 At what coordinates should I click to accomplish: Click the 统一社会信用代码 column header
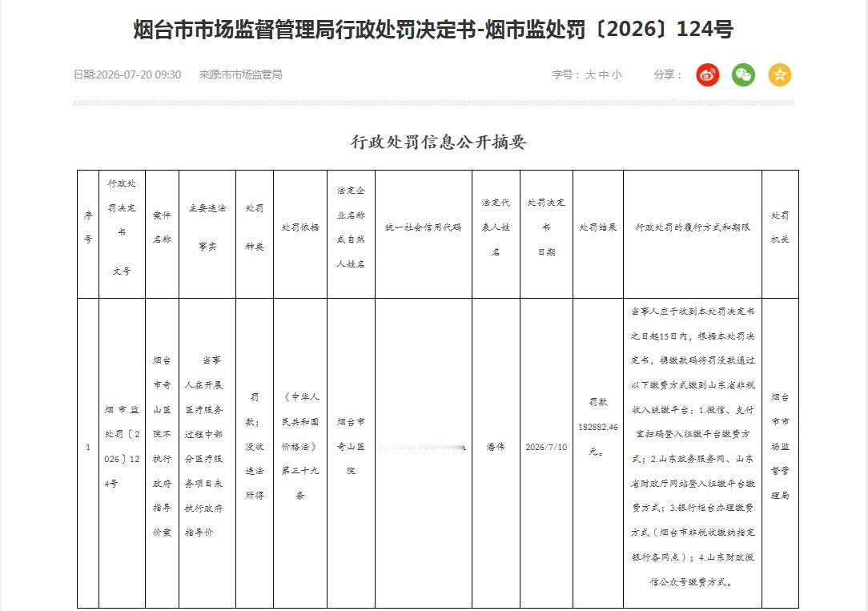click(424, 234)
